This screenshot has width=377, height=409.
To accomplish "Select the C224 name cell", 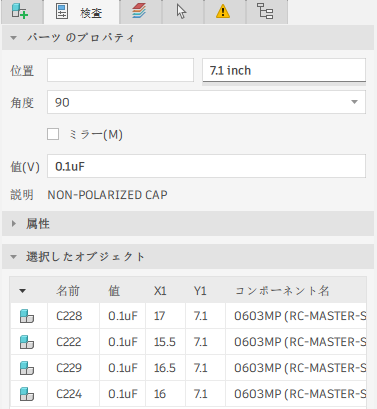I will coord(73,394).
